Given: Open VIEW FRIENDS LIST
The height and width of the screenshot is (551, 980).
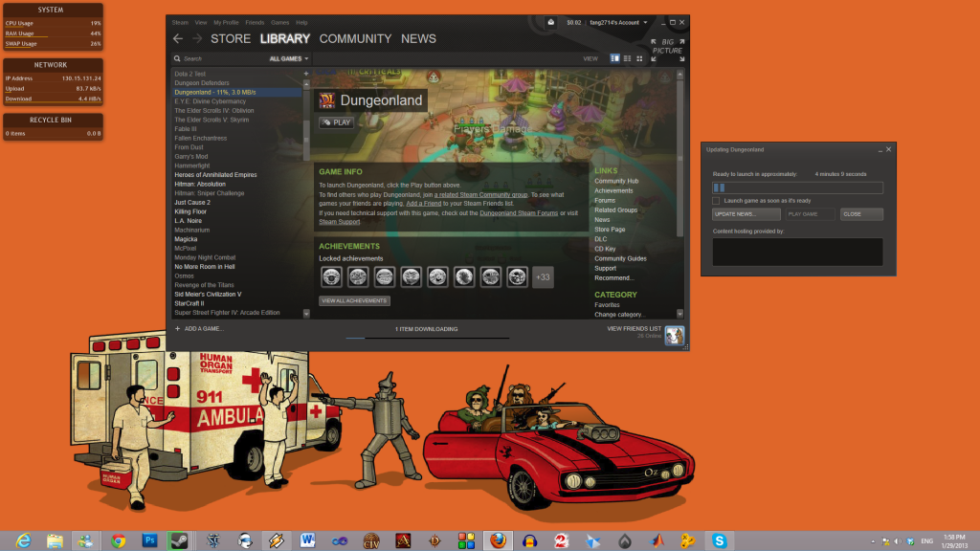Looking at the screenshot, I should click(x=634, y=329).
